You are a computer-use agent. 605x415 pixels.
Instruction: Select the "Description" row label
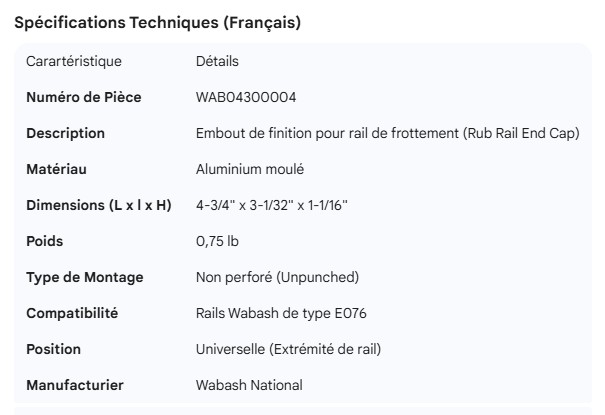click(x=65, y=133)
